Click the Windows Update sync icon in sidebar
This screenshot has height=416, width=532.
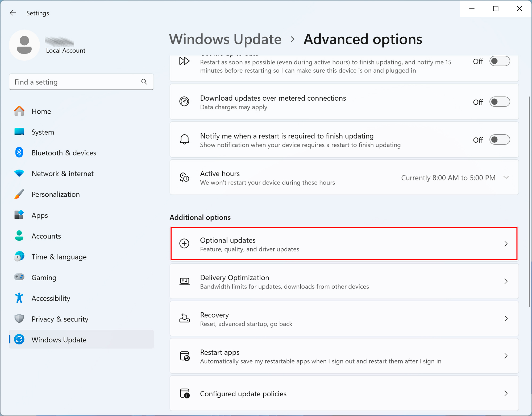pos(19,339)
